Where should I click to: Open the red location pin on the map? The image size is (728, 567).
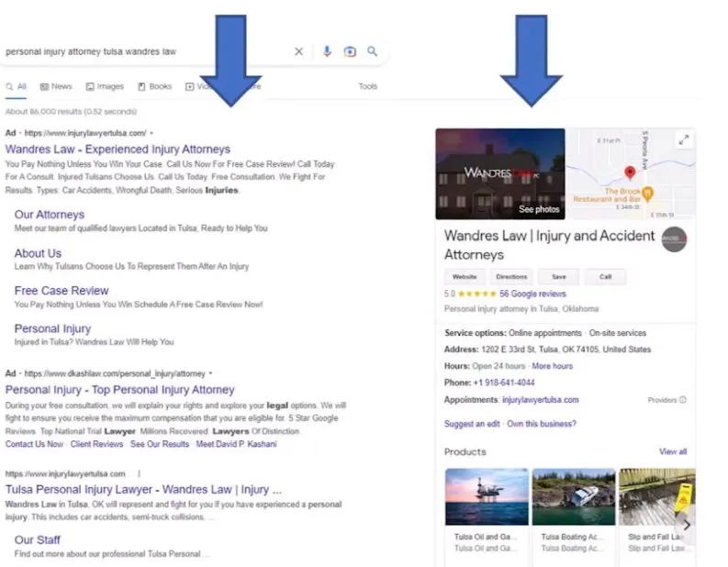pos(630,172)
